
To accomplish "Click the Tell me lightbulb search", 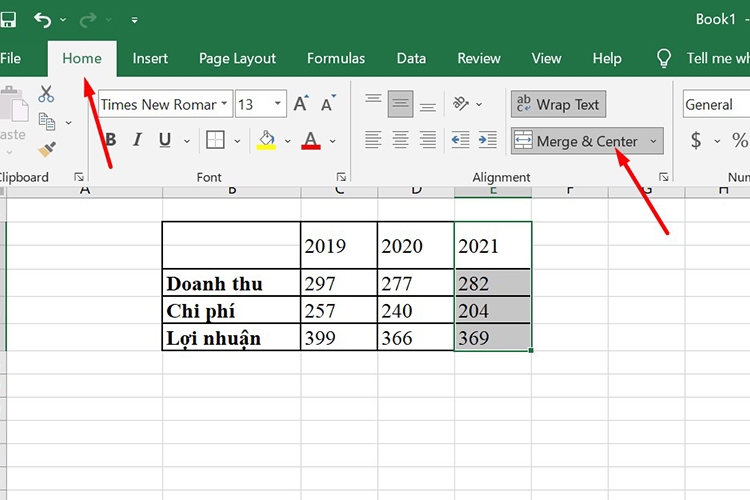I will (x=664, y=58).
